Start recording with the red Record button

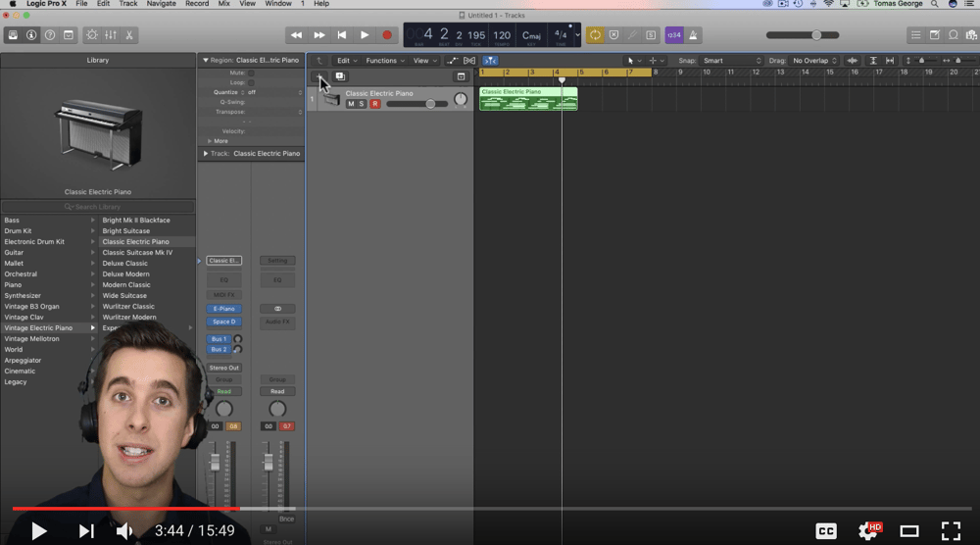coord(387,35)
